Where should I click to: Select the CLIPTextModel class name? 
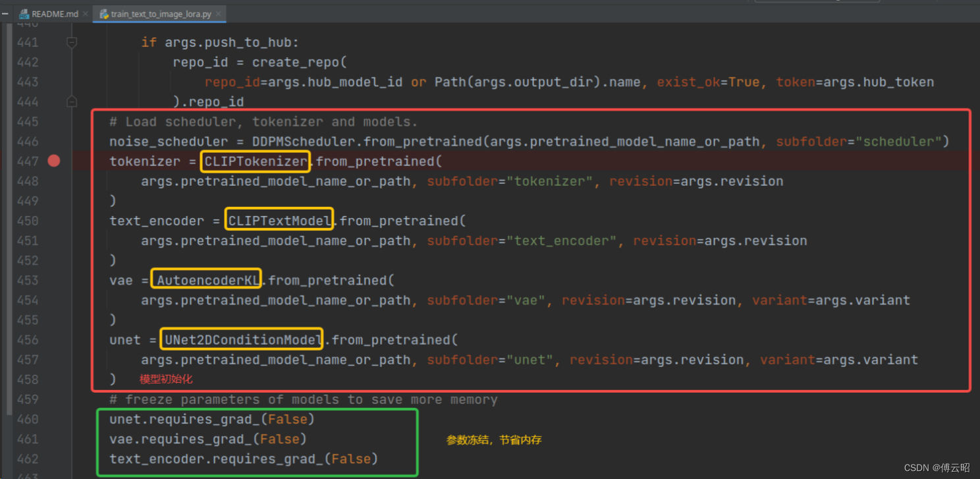[x=279, y=220]
